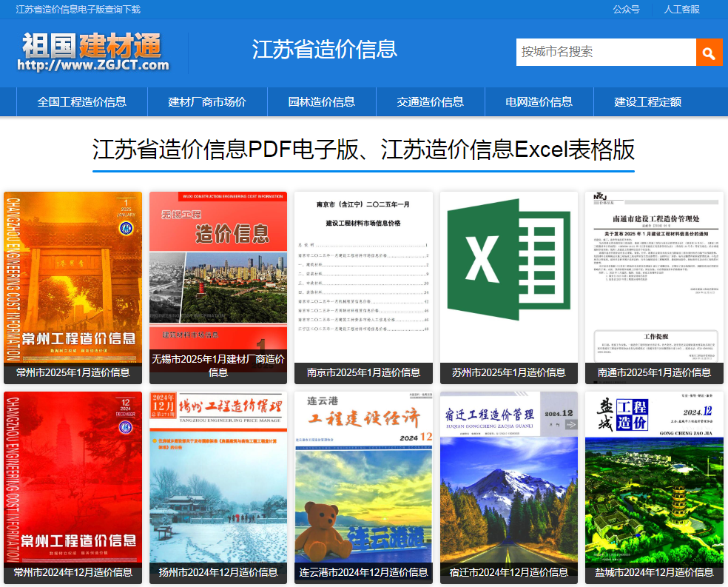The image size is (728, 587).
Task: Open 电网造价信息 menu item
Action: 539,101
